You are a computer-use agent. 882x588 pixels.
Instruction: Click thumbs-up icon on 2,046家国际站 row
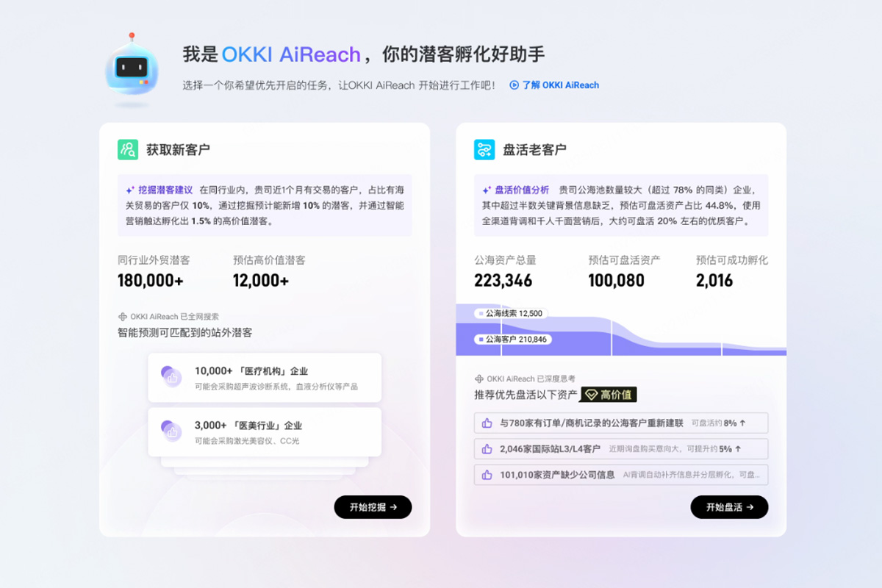pyautogui.click(x=487, y=449)
